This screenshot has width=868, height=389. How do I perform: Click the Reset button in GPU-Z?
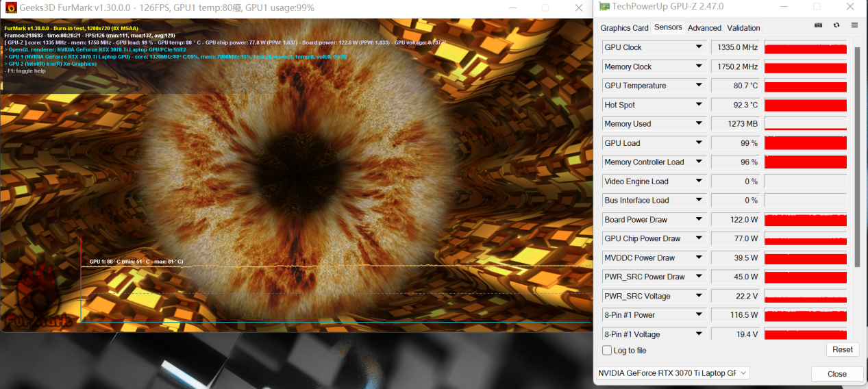point(843,349)
